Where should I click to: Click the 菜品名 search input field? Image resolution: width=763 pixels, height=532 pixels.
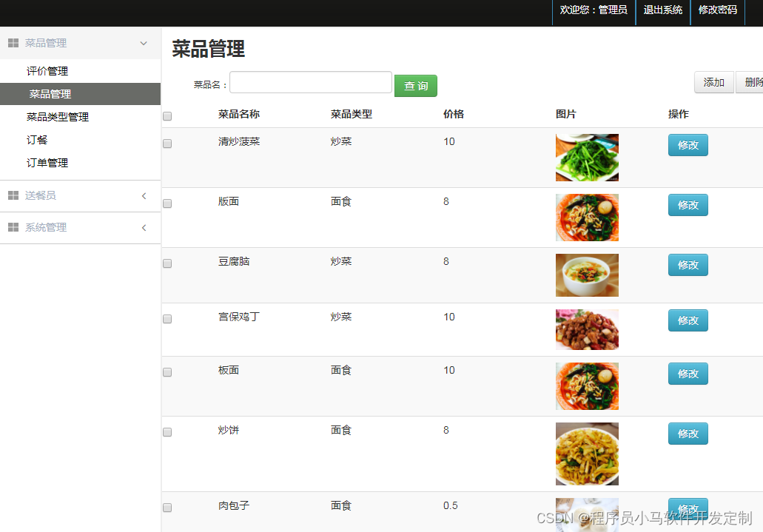[310, 81]
